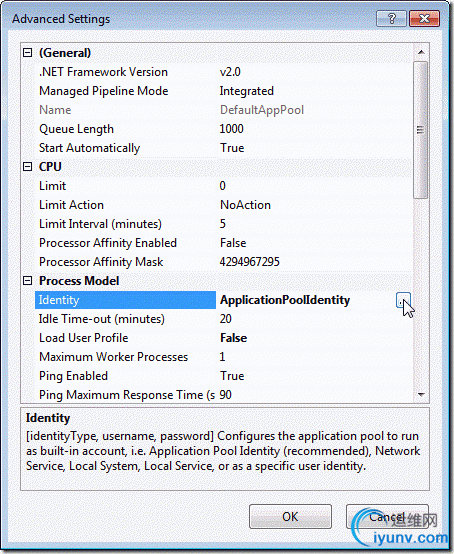Click the Cancel button
Viewport: 454px width, 554px height.
pos(387,517)
